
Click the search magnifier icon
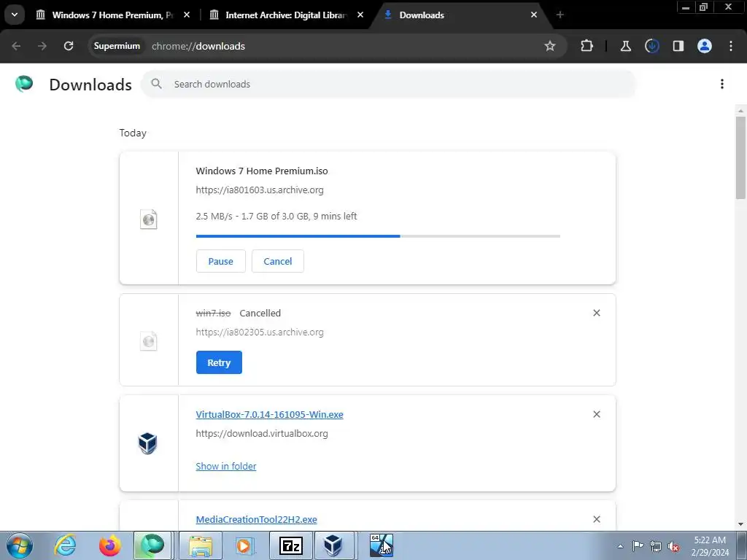coord(156,84)
